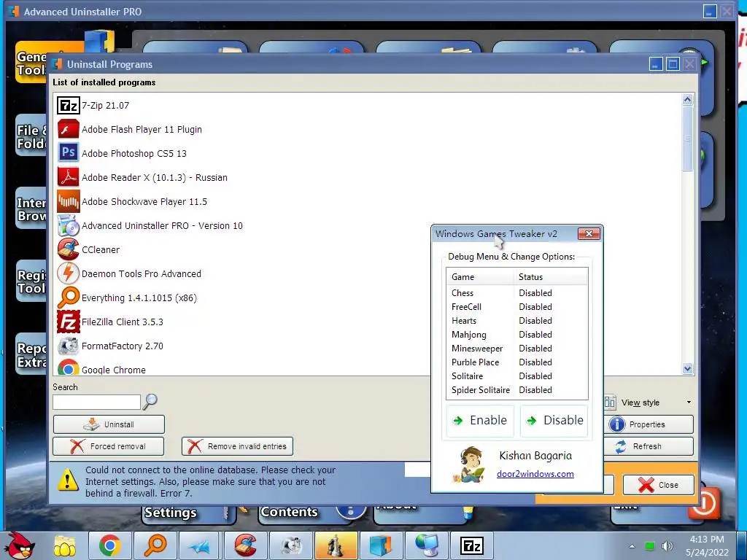Select the Advanced Uninstaller PRO Version 10 icon
This screenshot has width=747, height=560.
[x=68, y=226]
